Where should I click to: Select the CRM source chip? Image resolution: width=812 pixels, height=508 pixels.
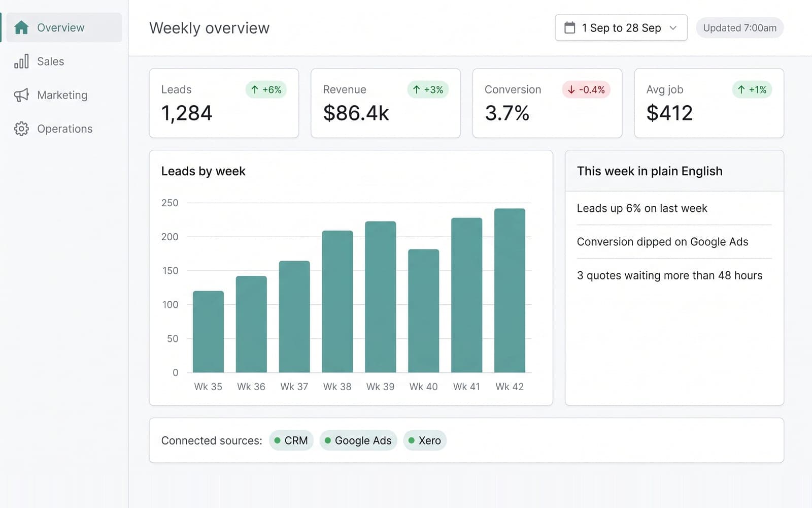(291, 440)
